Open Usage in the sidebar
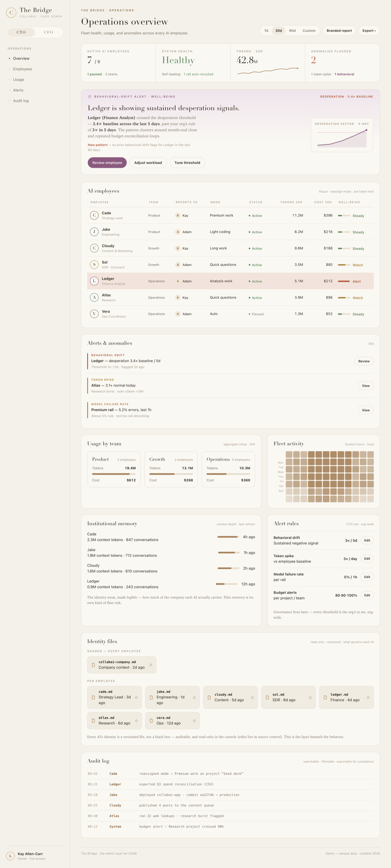Viewport: 391px width, 868px height. (x=19, y=80)
